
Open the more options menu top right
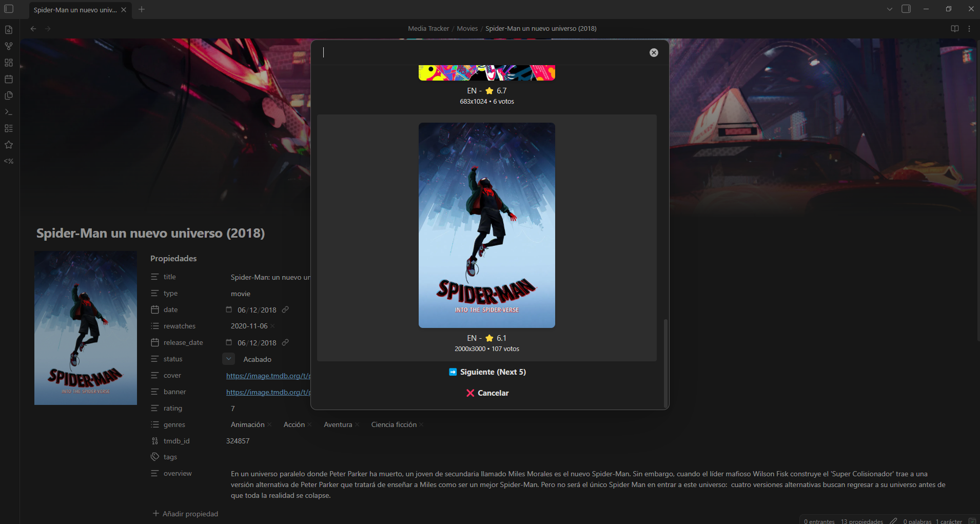970,28
